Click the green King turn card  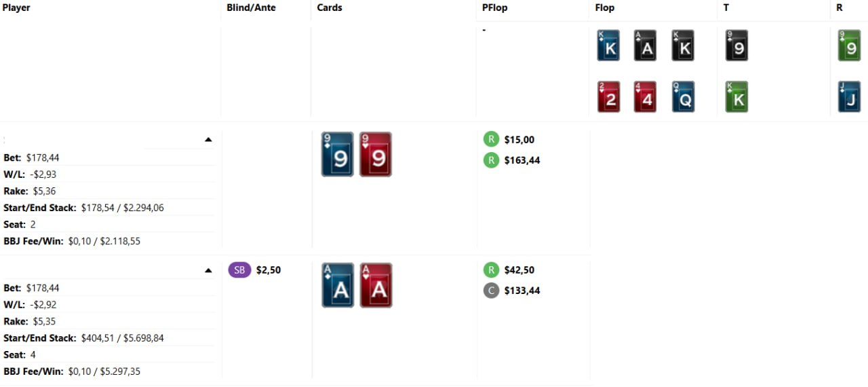[x=736, y=97]
